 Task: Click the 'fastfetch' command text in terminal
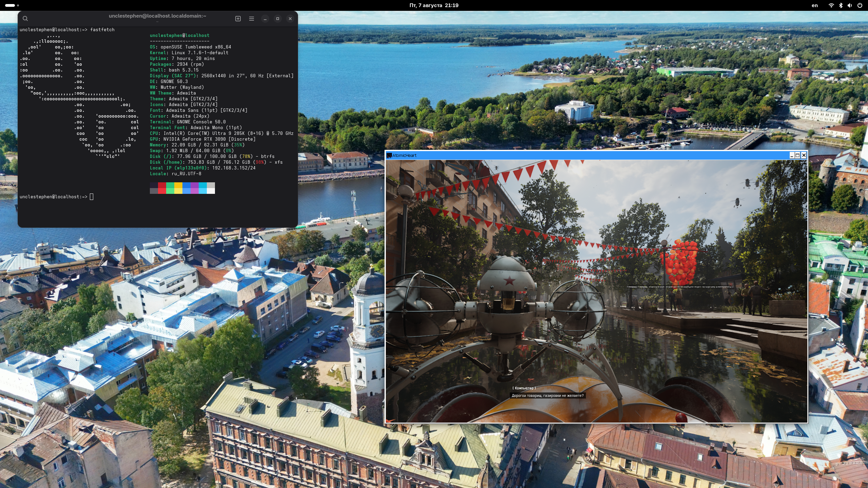[x=102, y=30]
